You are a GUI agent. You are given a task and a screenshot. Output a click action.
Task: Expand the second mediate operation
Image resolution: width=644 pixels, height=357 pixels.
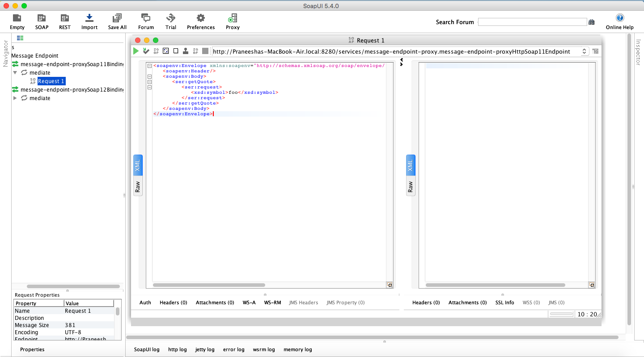click(x=16, y=98)
